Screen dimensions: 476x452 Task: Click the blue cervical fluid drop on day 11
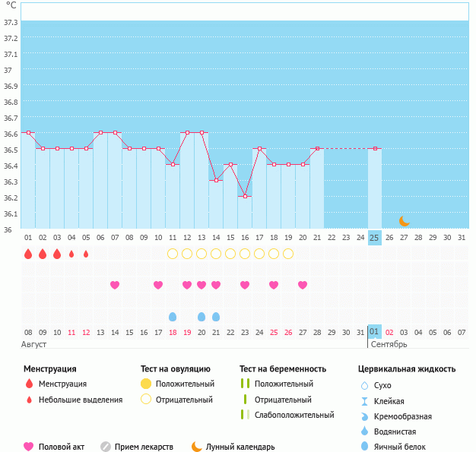pyautogui.click(x=173, y=317)
